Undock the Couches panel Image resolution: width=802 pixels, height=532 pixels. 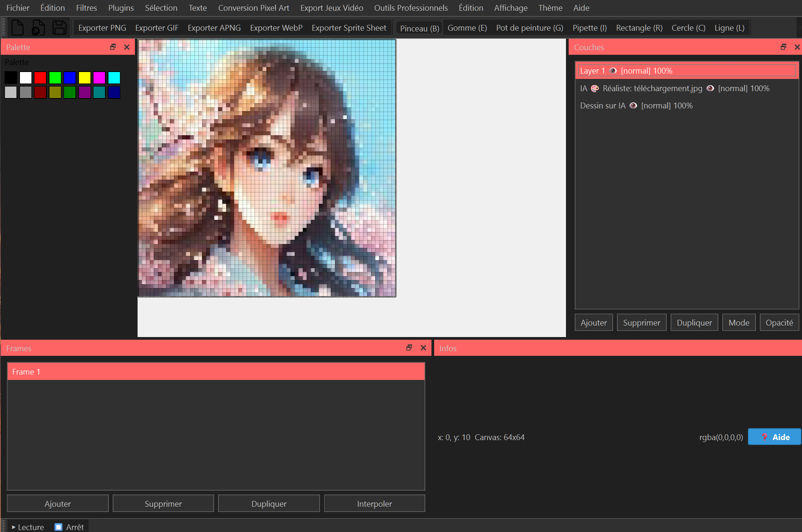point(783,47)
